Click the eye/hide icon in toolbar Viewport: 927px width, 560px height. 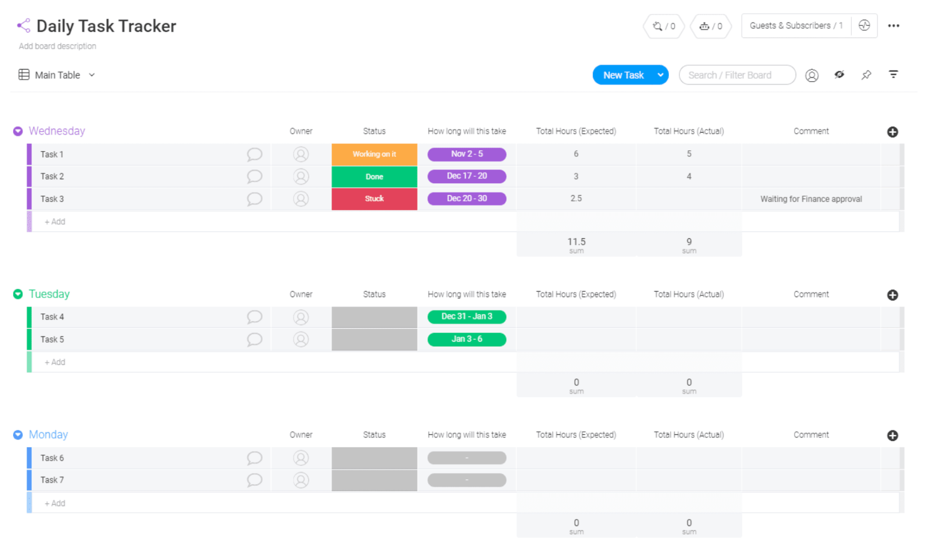tap(839, 75)
